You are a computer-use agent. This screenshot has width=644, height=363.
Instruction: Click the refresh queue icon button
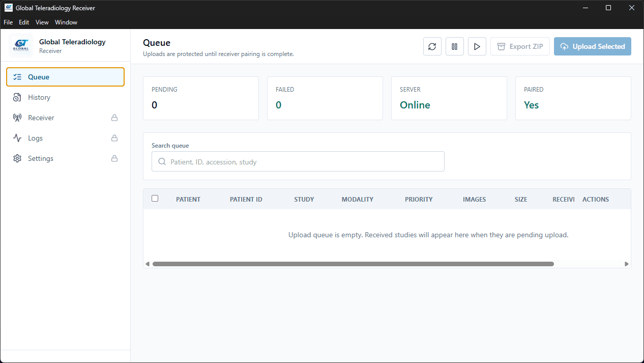432,46
